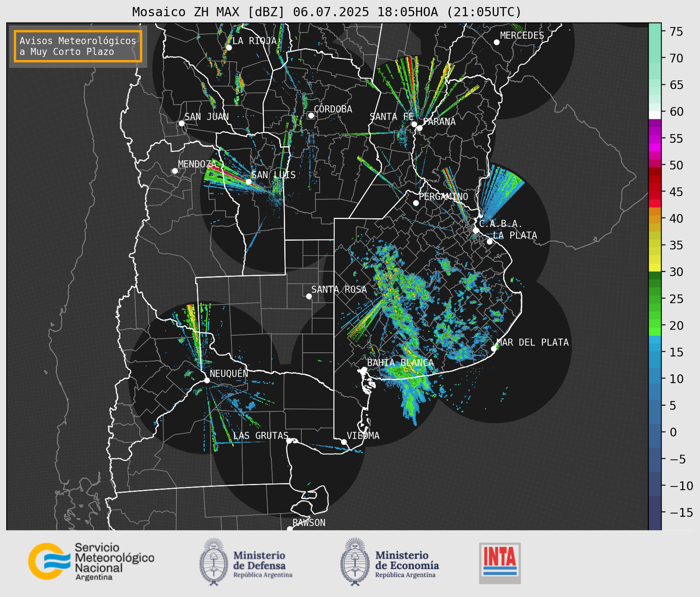Viewport: 700px width, 597px height.
Task: Click the SAN LUIS city marker dot
Action: (x=249, y=181)
